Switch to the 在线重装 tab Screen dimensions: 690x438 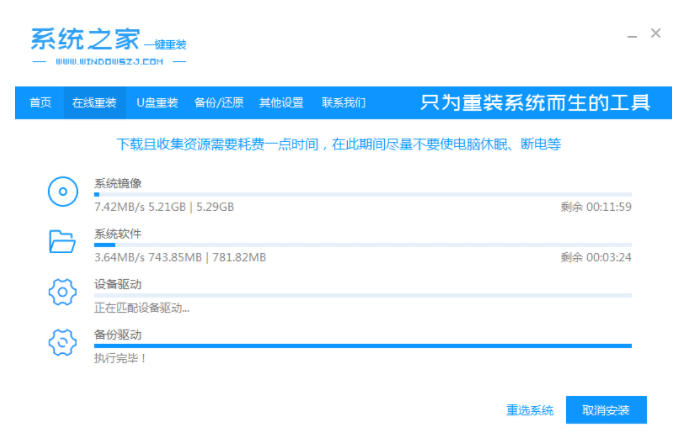[x=94, y=103]
